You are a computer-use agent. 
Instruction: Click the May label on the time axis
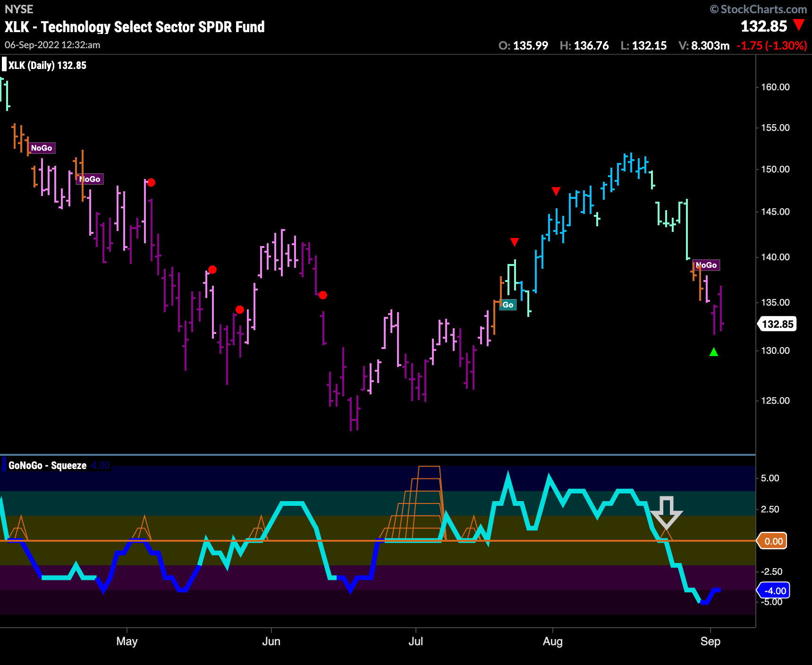pos(127,641)
